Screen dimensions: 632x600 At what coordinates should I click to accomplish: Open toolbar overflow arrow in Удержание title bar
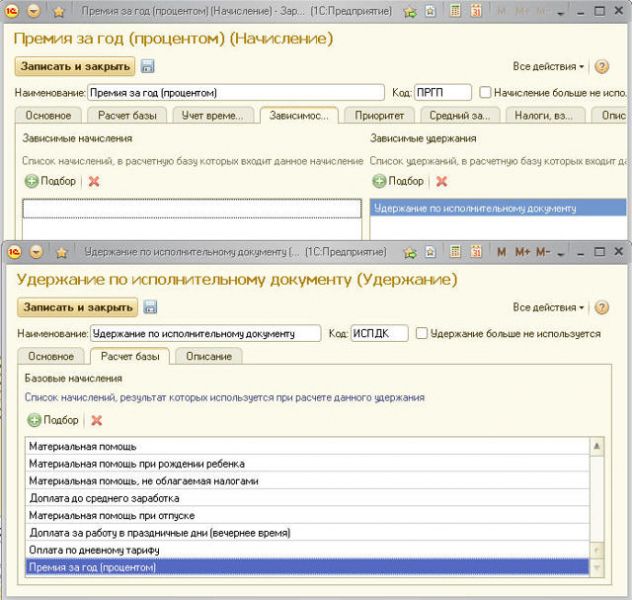[560, 254]
